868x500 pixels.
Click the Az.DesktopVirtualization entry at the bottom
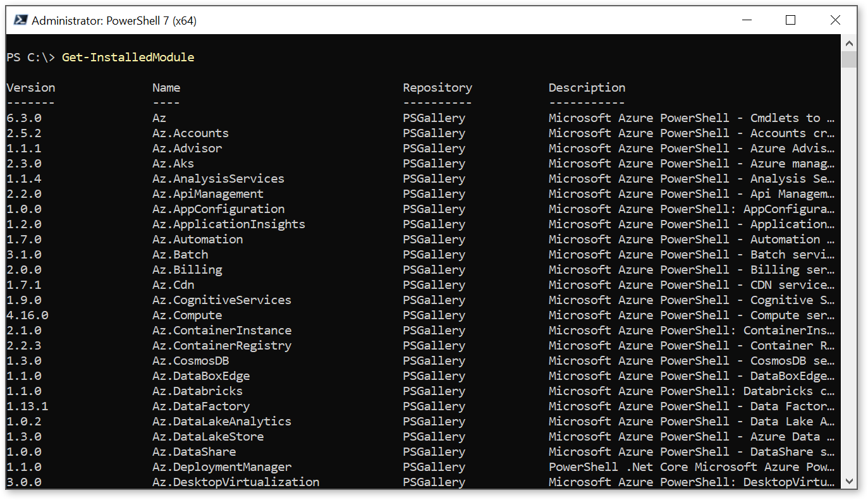(x=235, y=482)
